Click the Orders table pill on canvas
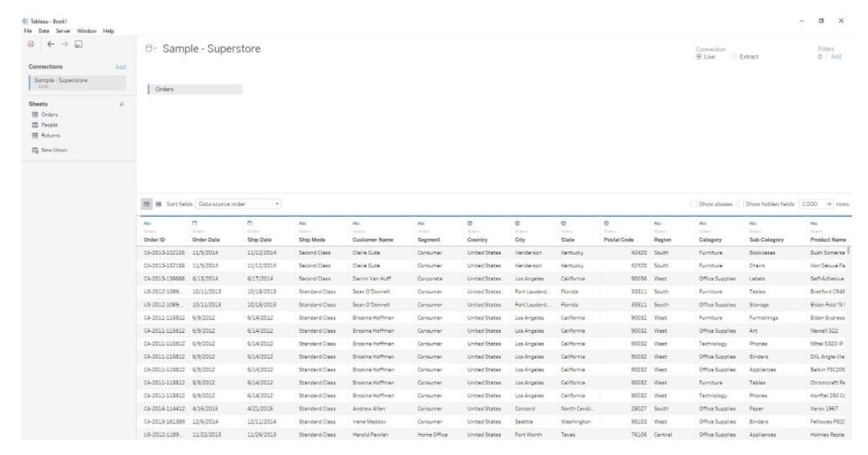The height and width of the screenshot is (455, 868). point(195,89)
